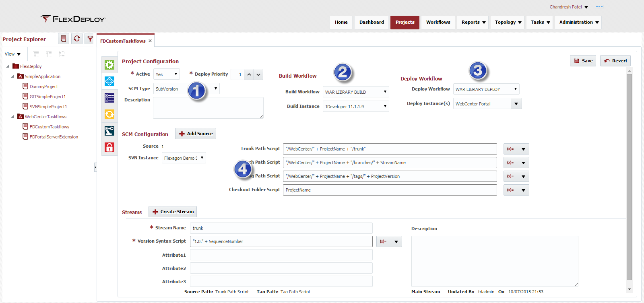Revert the project configuration changes
The height and width of the screenshot is (303, 644).
point(615,61)
